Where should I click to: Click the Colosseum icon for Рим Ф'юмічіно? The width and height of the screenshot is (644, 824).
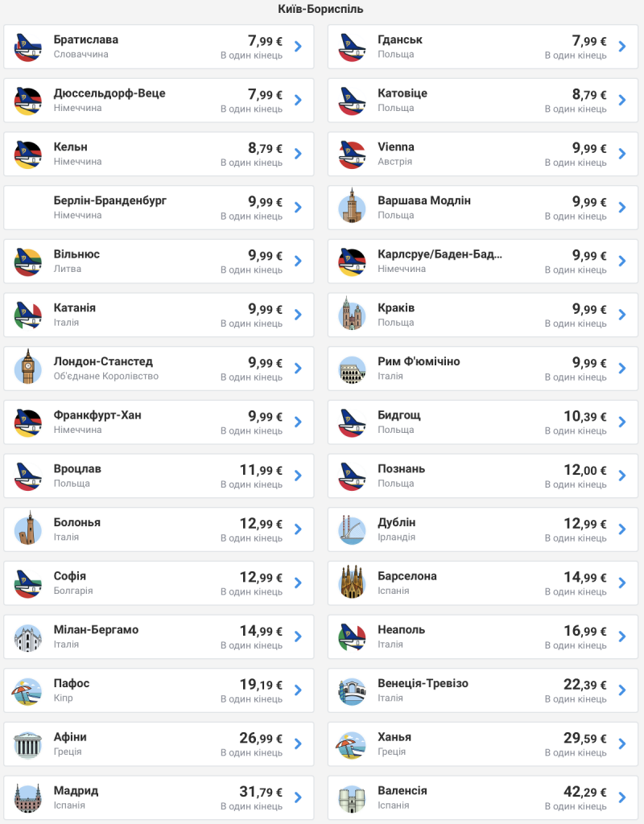point(352,369)
